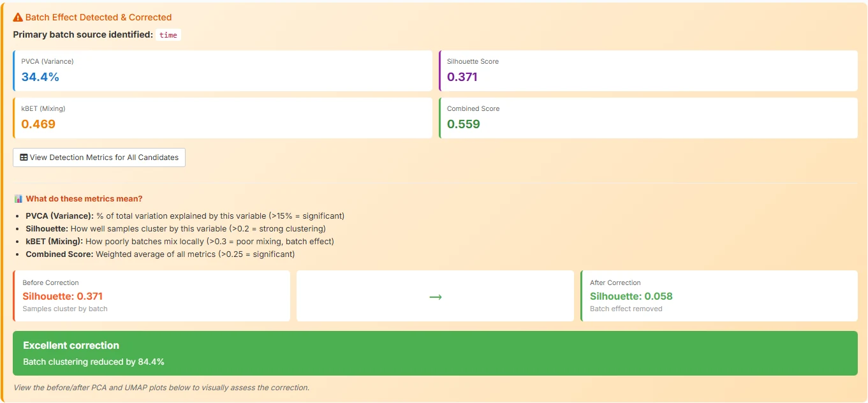Click the Combined Score explanation bullet
This screenshot has height=403, width=868.
(x=160, y=254)
